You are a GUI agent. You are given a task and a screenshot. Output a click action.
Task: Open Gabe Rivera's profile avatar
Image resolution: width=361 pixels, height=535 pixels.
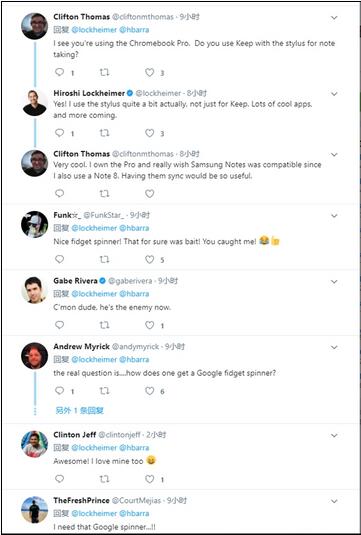[34, 290]
